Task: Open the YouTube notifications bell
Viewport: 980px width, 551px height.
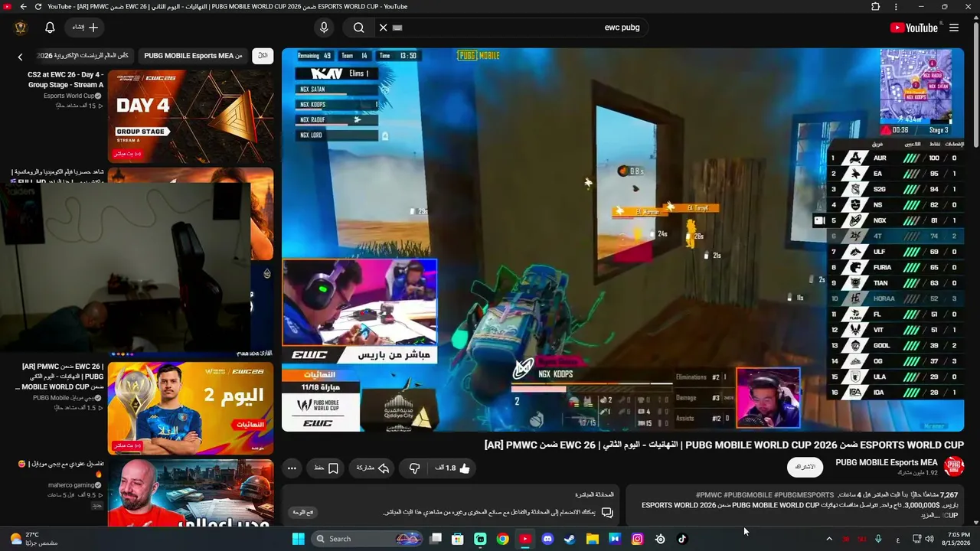Action: pos(50,28)
